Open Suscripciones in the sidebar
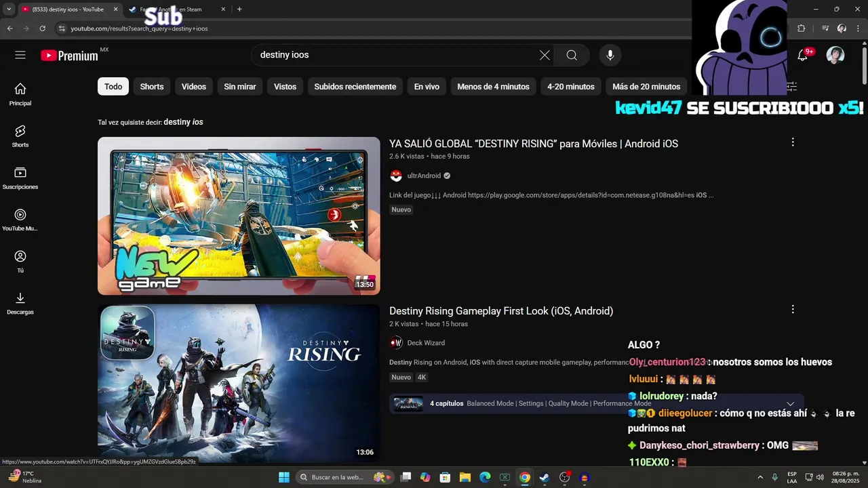Image resolution: width=868 pixels, height=488 pixels. coord(20,178)
